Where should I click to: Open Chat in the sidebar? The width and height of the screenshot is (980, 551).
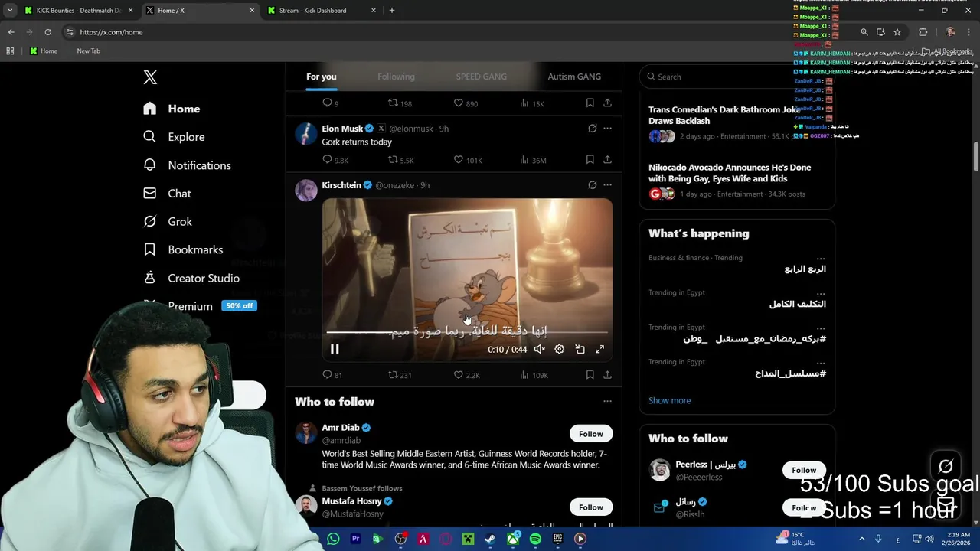167,194
